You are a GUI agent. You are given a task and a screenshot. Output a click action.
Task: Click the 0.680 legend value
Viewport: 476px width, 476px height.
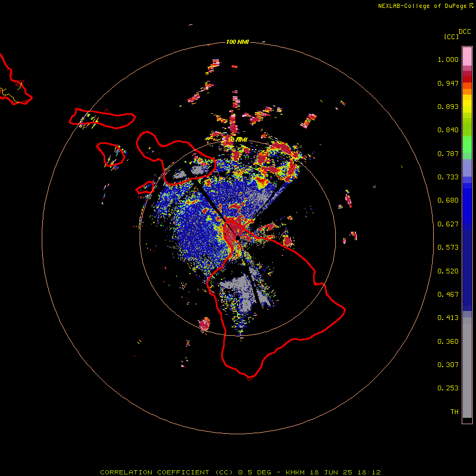[448, 200]
